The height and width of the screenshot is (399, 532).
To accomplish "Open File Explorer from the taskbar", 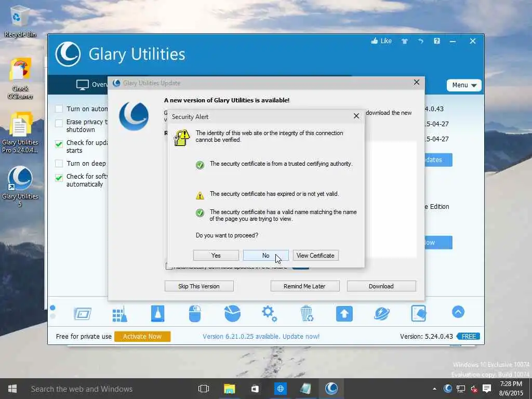I will (229, 389).
